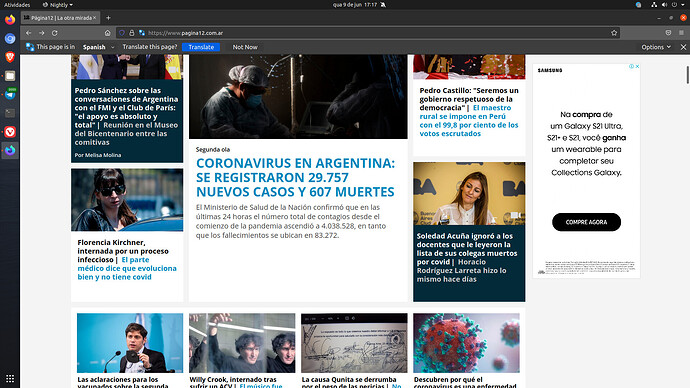This screenshot has height=388, width=690.
Task: Click Not Now on translation bar
Action: (x=245, y=47)
